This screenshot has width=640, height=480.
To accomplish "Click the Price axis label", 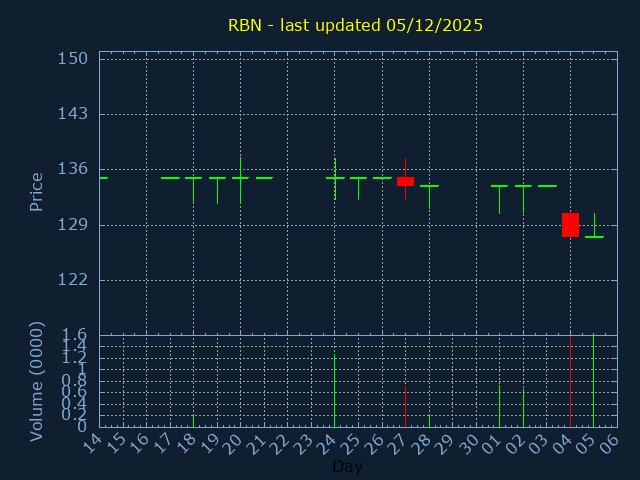I will 37,191.
